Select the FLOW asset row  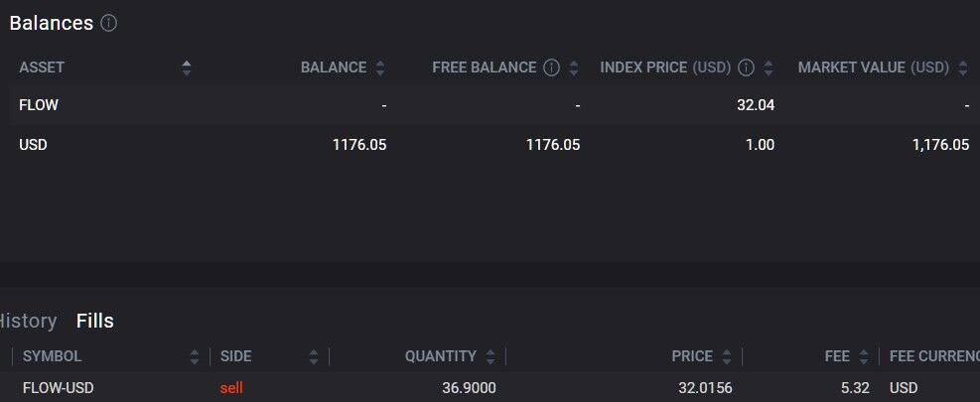[490, 105]
